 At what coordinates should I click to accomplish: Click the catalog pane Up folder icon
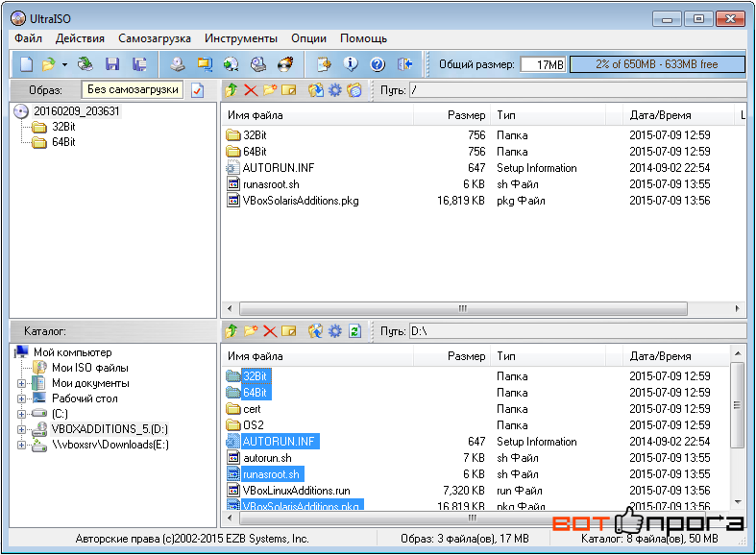pos(232,331)
